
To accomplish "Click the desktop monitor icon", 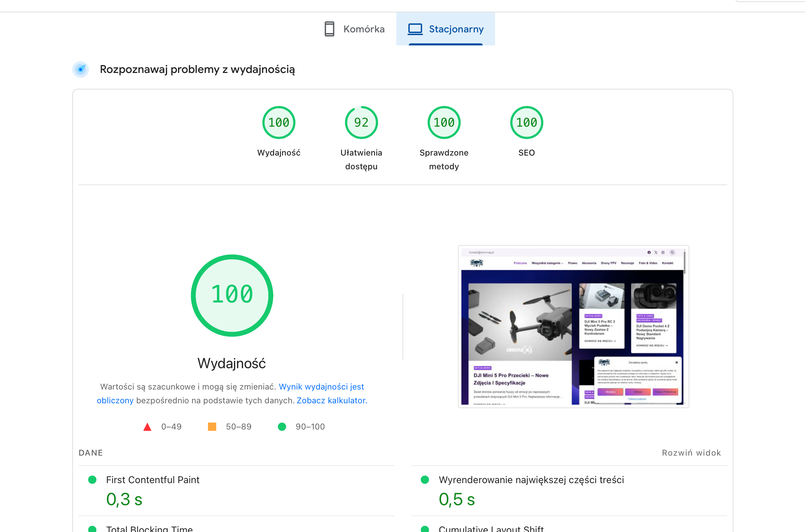I will [415, 29].
